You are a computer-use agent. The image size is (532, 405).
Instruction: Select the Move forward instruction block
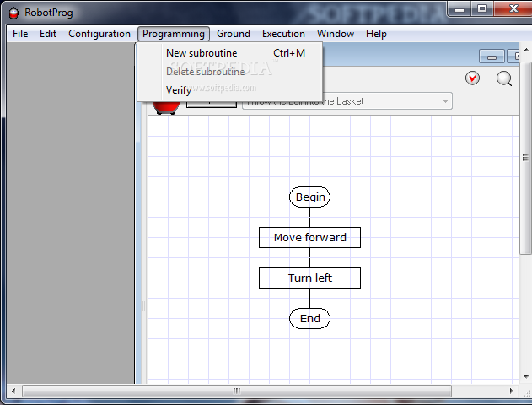309,237
